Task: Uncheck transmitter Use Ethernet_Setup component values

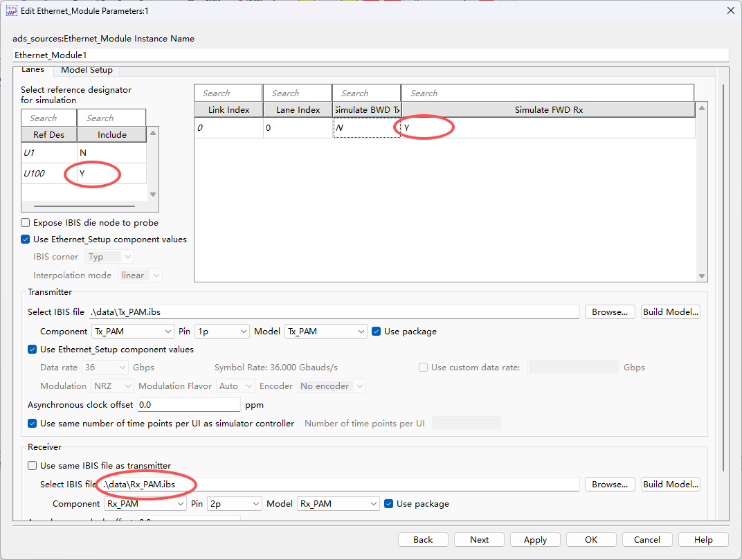Action: coord(32,350)
